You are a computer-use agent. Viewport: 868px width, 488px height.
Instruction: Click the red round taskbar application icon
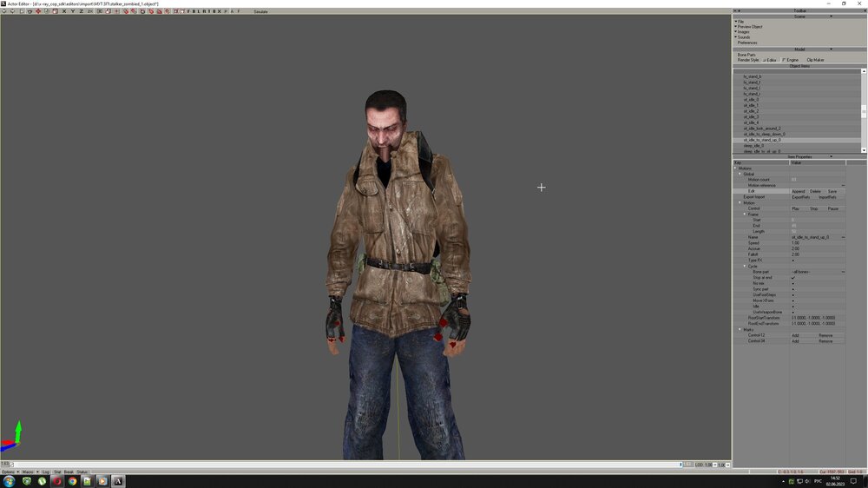tap(57, 481)
